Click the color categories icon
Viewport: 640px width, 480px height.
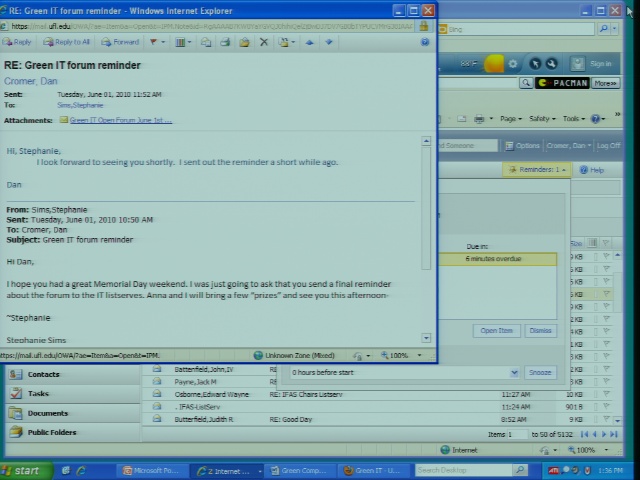[180, 42]
